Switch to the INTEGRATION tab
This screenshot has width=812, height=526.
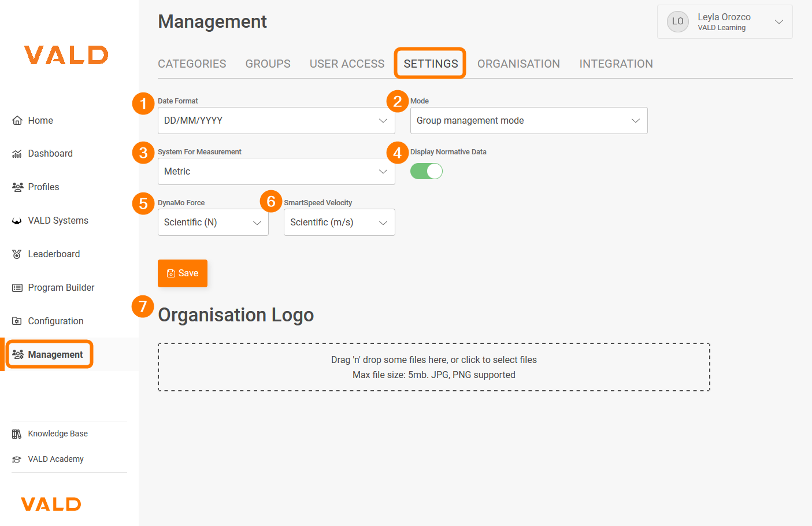(x=616, y=64)
